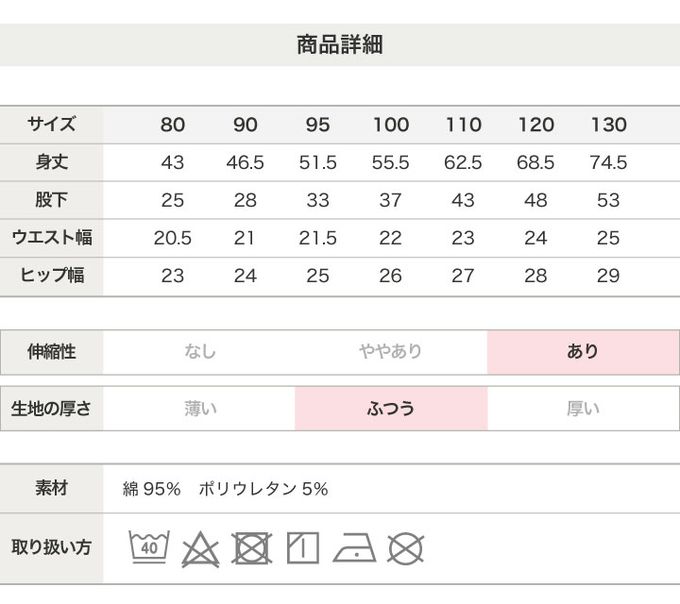
Task: Select the size 80 column header
Action: [173, 125]
